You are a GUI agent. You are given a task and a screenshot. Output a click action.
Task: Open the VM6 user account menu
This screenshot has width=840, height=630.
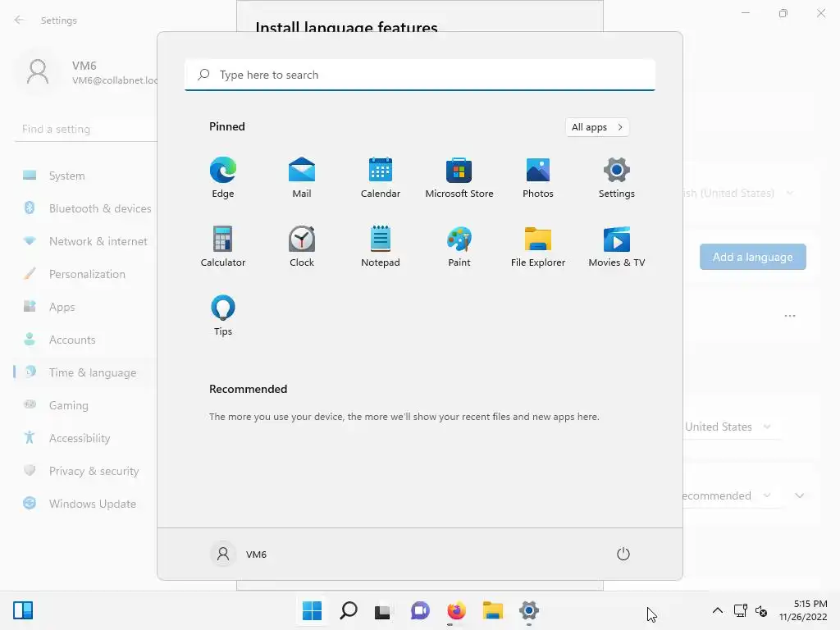[x=239, y=554]
